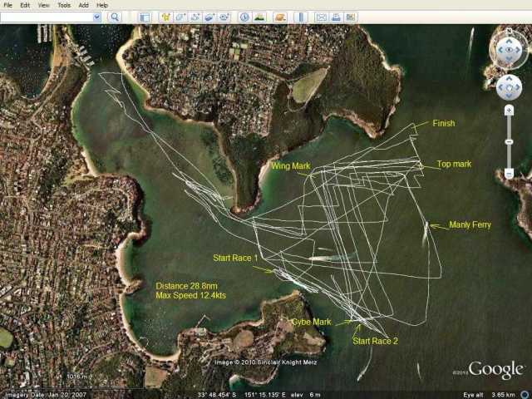Click the Distance 28.8nm text
This screenshot has height=399, width=532.
[x=186, y=286]
